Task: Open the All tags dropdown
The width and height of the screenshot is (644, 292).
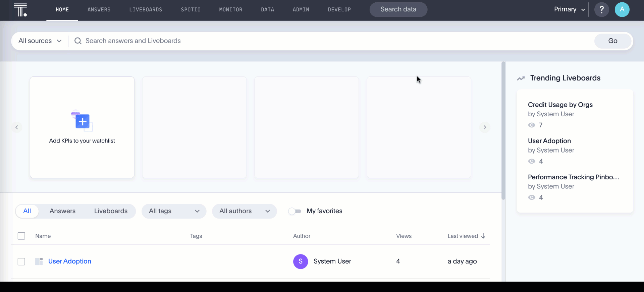Action: 174,211
